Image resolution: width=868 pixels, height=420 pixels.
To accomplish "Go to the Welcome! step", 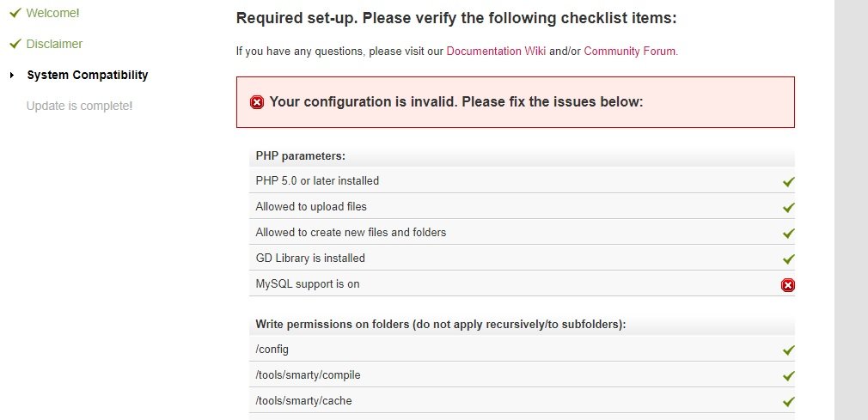I will coord(53,13).
